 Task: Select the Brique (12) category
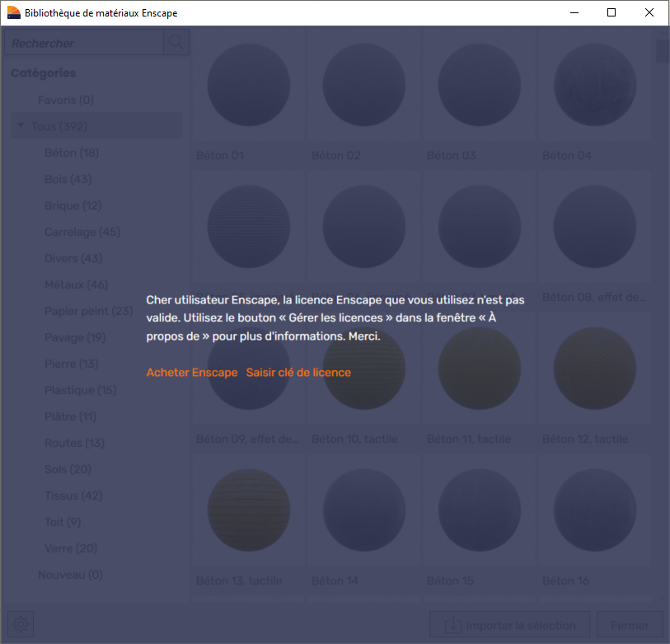click(x=73, y=205)
